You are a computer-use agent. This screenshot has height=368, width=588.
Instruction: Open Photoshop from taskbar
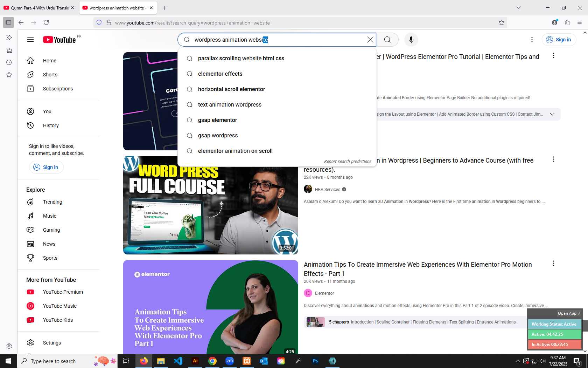[x=315, y=361]
